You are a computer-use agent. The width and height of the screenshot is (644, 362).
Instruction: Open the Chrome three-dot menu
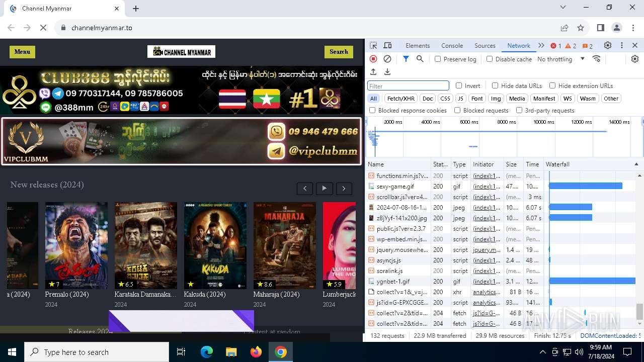pos(633,28)
